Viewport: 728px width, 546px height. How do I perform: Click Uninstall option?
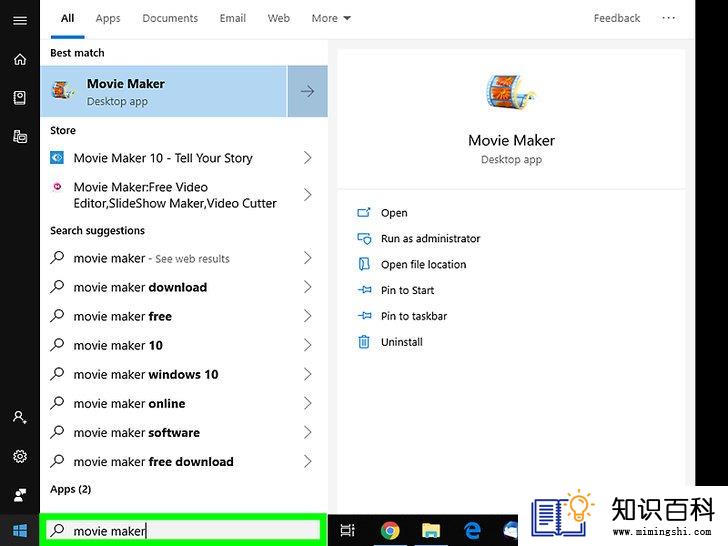tap(402, 342)
